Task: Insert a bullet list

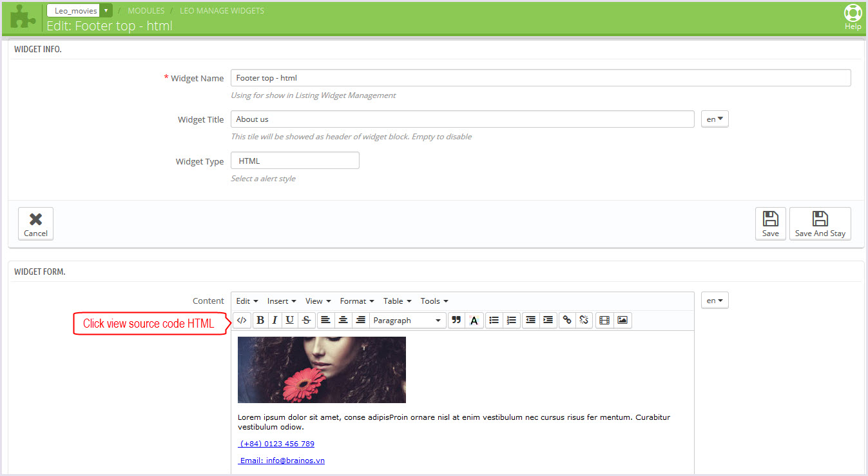Action: click(x=494, y=321)
